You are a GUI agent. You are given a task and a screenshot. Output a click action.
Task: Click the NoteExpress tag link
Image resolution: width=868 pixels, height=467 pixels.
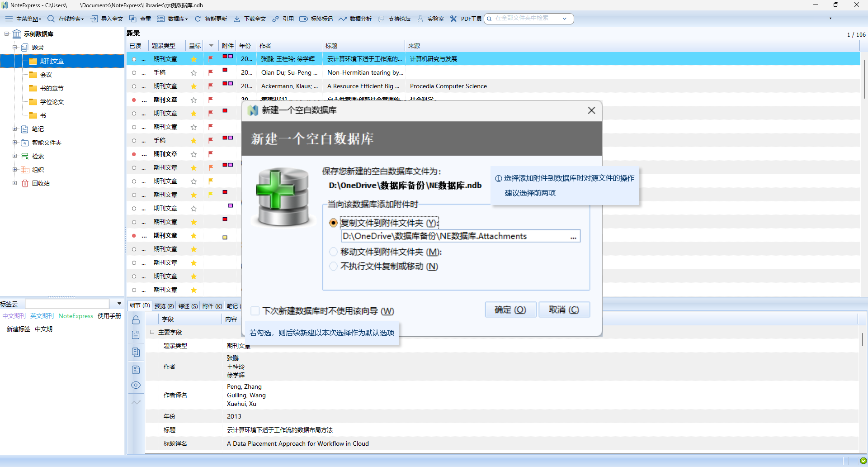(x=76, y=316)
